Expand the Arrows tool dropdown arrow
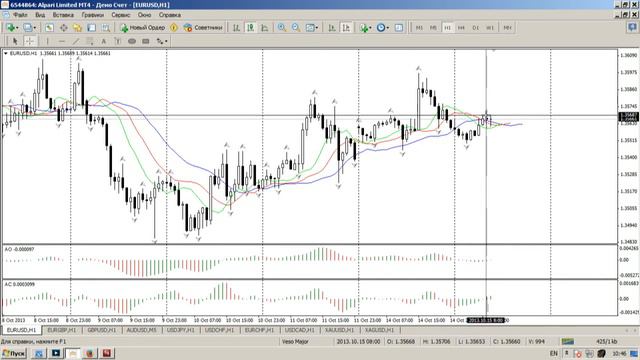Viewport: 640px width, 360px height. pos(166,41)
